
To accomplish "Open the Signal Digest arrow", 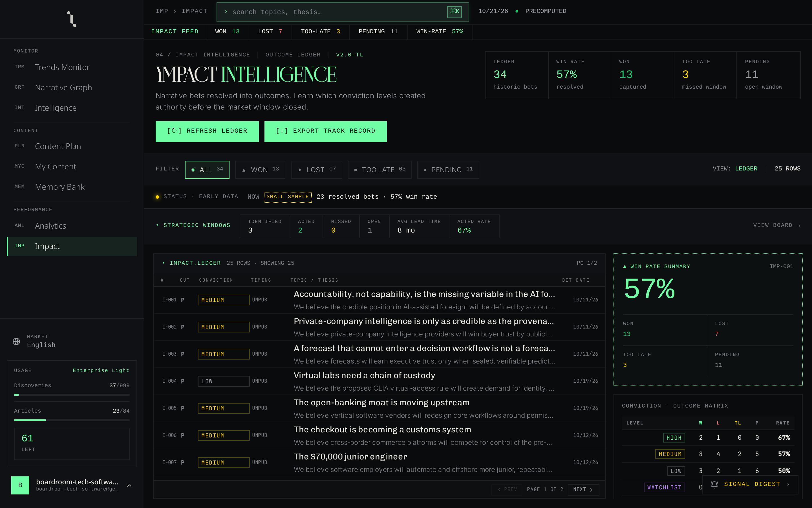I will coord(788,484).
